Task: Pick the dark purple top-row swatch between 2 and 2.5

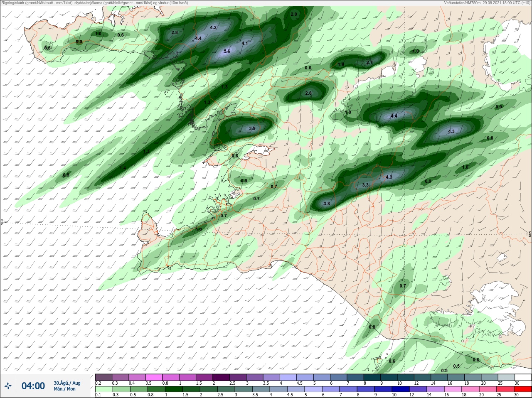Action: 221,377
